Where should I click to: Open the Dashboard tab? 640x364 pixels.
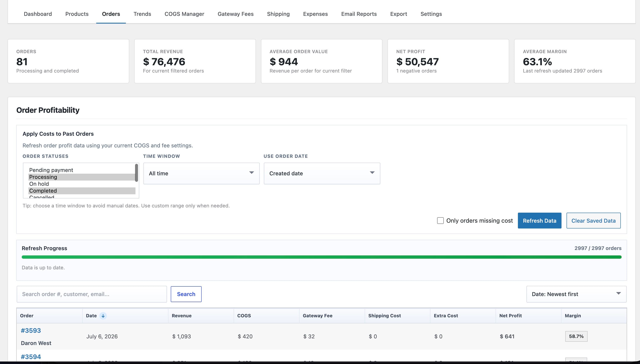[x=38, y=14]
